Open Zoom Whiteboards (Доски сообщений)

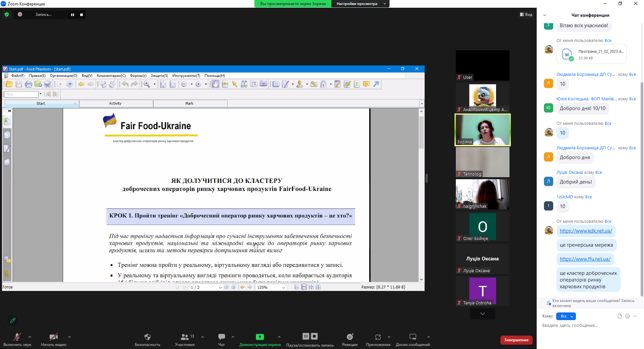point(413,340)
